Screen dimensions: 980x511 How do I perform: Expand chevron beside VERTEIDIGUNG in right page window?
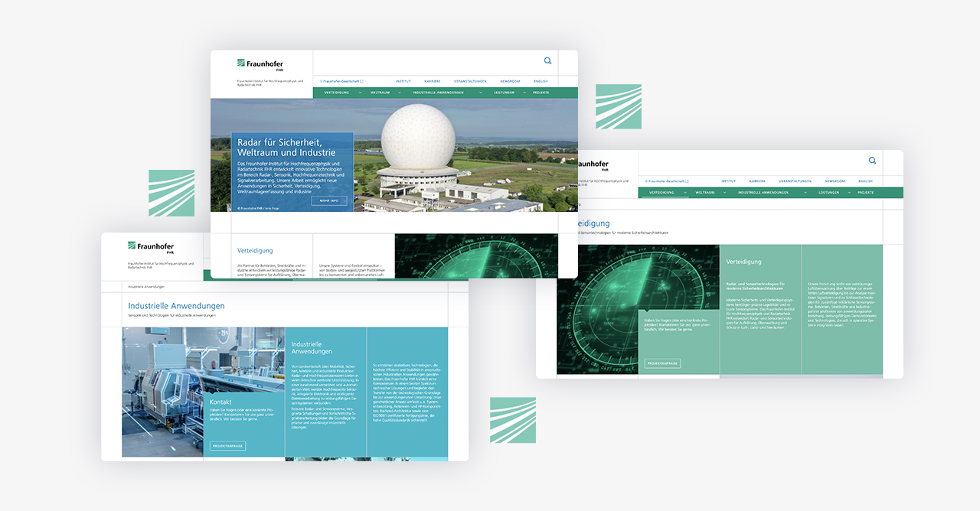click(685, 193)
